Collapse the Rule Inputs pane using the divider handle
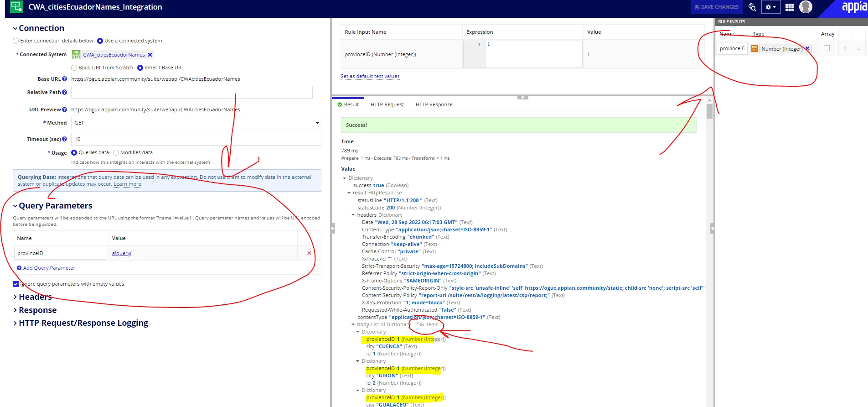The image size is (868, 407). (x=712, y=228)
